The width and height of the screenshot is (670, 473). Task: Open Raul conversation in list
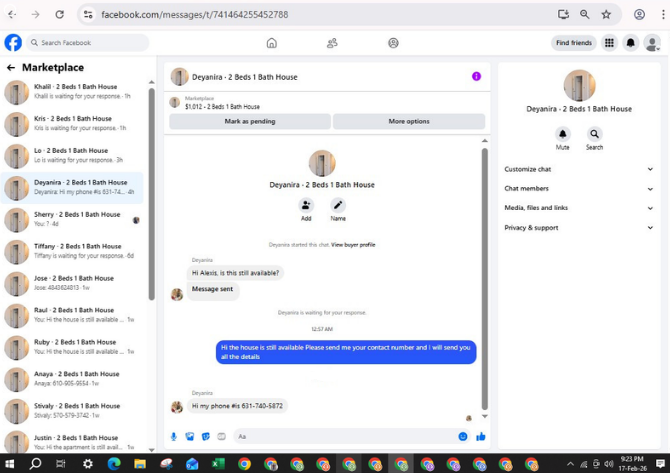[x=73, y=315]
